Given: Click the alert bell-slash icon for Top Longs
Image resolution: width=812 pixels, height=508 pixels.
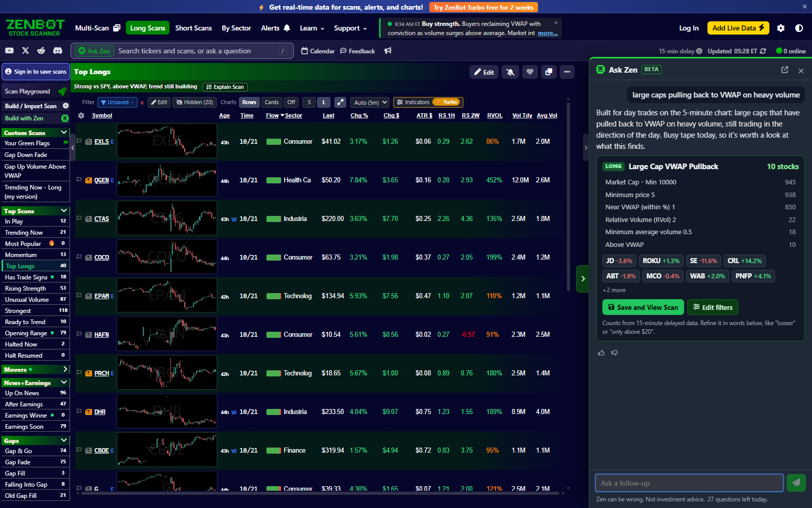Looking at the screenshot, I should tap(511, 72).
